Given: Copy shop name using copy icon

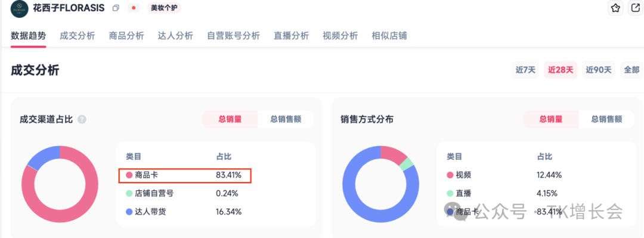Looking at the screenshot, I should pos(116,8).
